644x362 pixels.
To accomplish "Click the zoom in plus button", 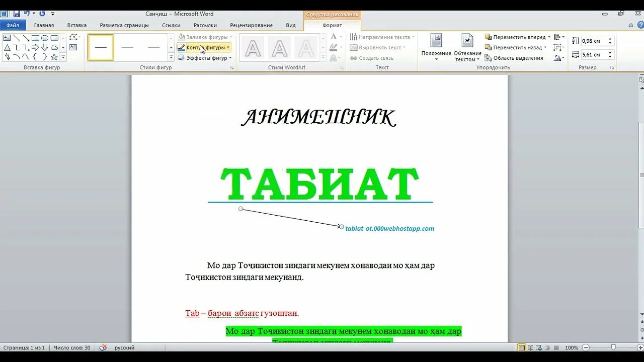I will point(639,347).
